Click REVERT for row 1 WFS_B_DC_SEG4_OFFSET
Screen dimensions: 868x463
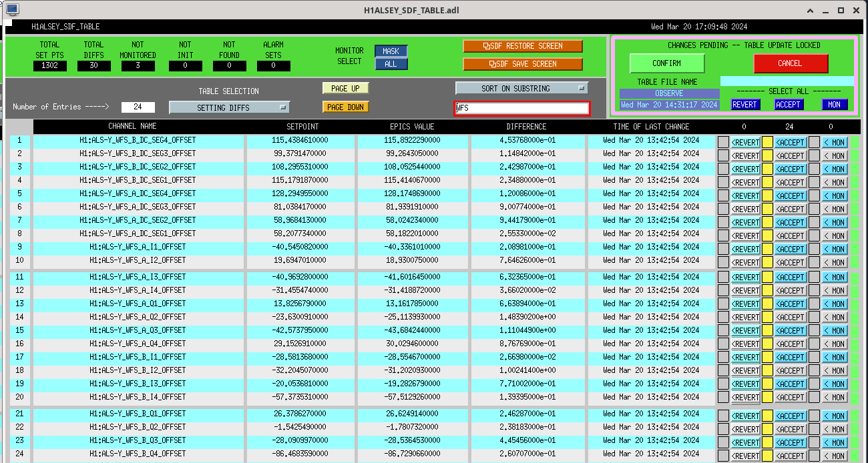745,142
